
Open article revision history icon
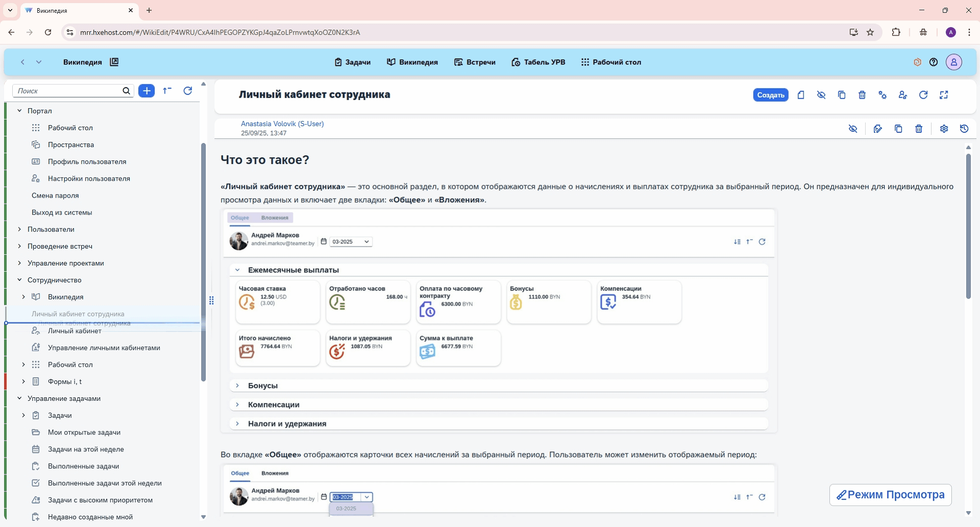(x=964, y=129)
